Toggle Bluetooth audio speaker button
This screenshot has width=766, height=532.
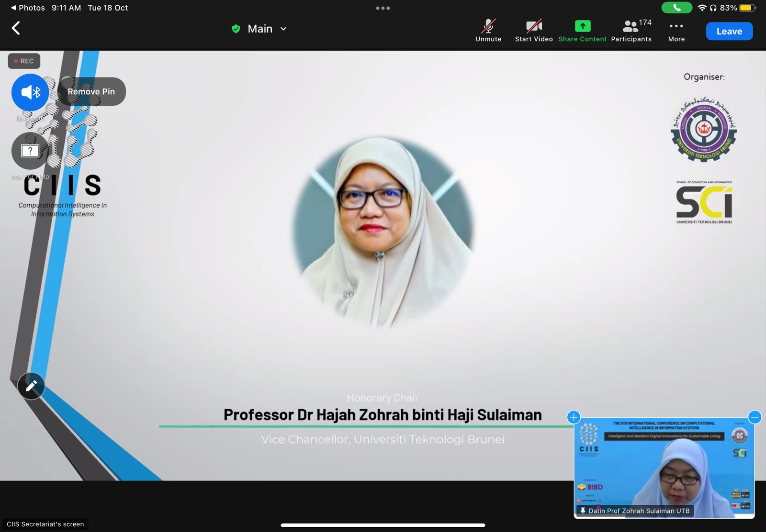coord(30,92)
